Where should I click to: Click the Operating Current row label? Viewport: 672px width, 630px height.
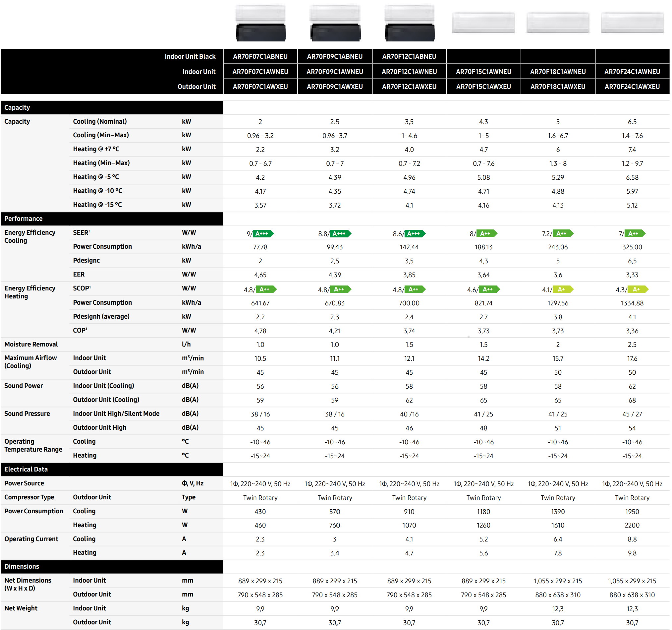click(31, 539)
